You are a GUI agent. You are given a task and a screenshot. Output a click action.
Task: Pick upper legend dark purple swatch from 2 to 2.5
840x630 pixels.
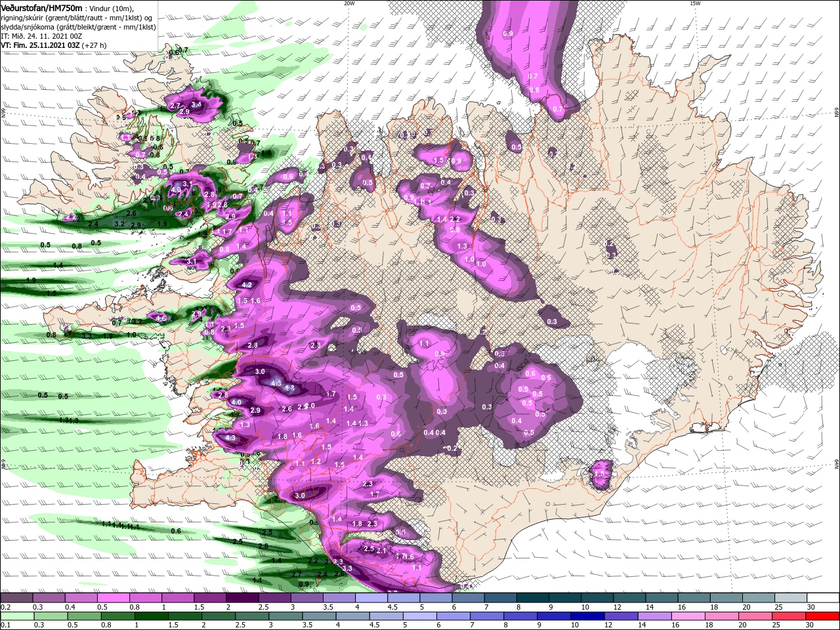pos(242,597)
